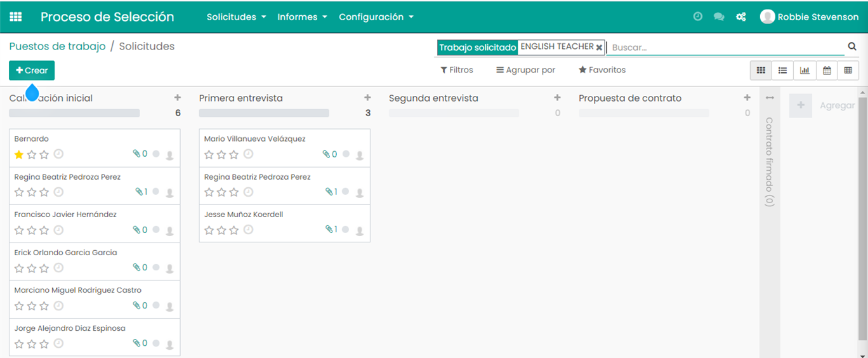Toggle kanban state dot on Jesse Muñoz Koerdell
Image resolution: width=868 pixels, height=358 pixels.
[x=346, y=230]
